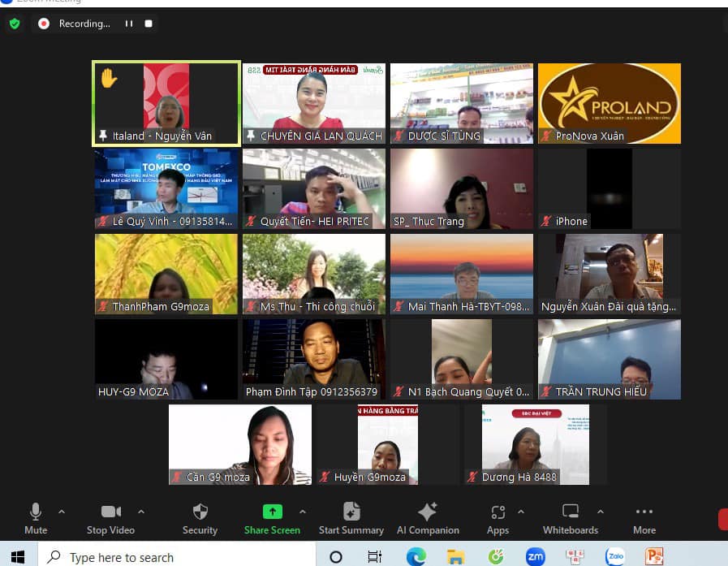Mute the microphone
The height and width of the screenshot is (566, 728).
(36, 518)
